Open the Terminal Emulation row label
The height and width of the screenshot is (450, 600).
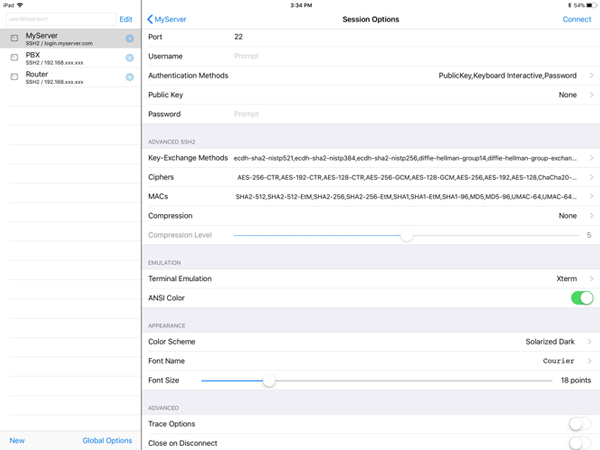click(180, 279)
